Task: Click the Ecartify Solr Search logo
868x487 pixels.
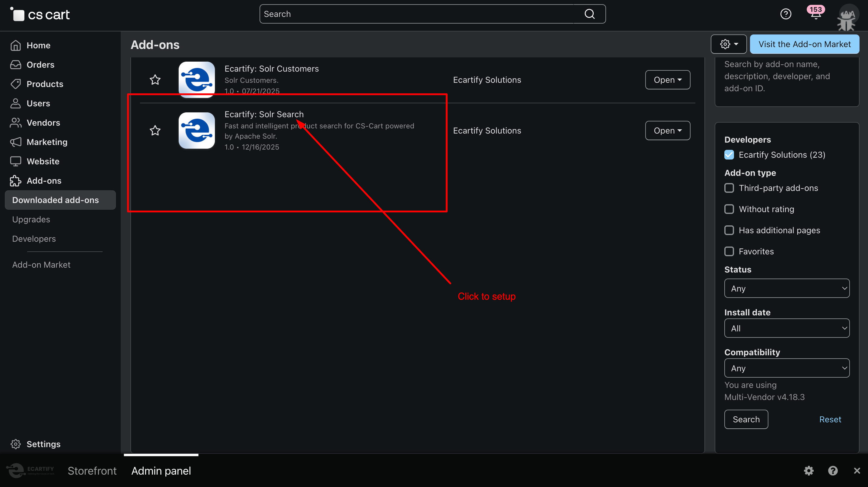Action: pos(197,130)
